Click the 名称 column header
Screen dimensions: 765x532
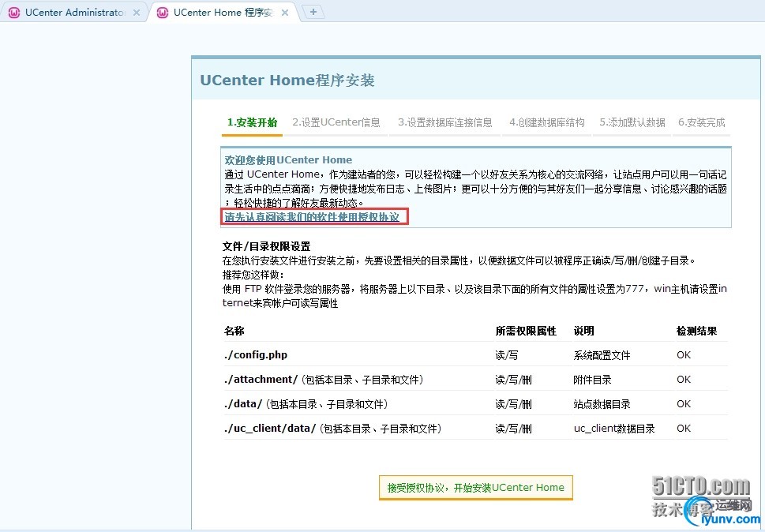coord(234,331)
